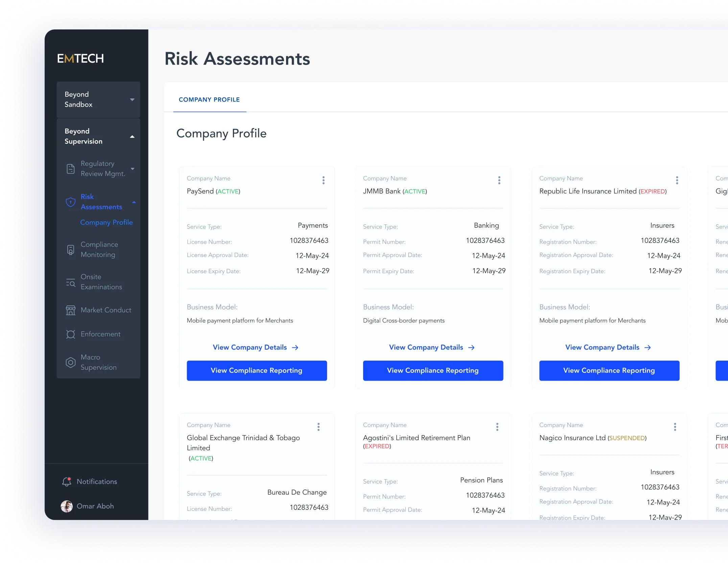Open the Compliance Monitoring menu item
This screenshot has height=564, width=728.
(99, 249)
